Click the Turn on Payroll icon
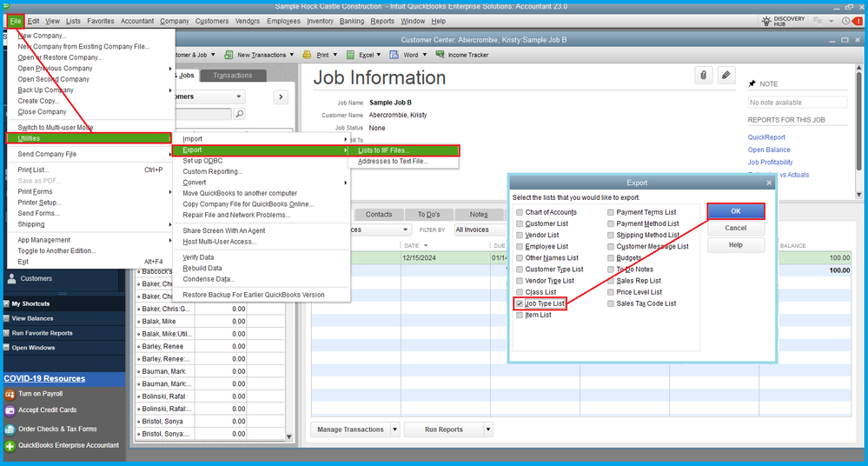This screenshot has height=466, width=868. pos(10,394)
